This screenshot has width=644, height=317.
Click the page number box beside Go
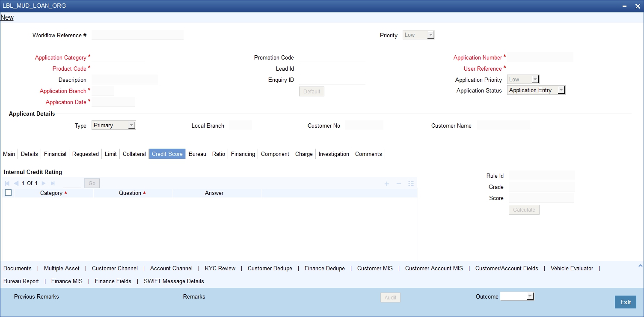[x=72, y=183]
